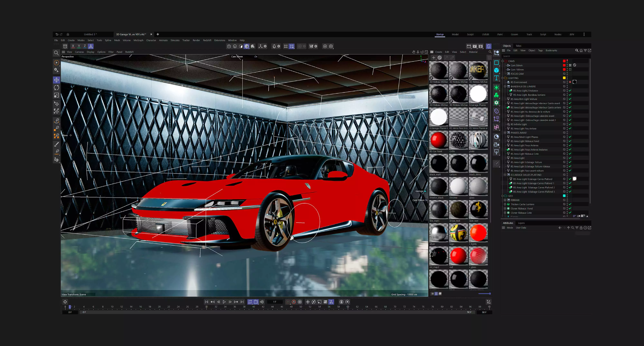Activate the Cam 100mm camera toggle
This screenshot has width=644, height=346.
click(570, 70)
